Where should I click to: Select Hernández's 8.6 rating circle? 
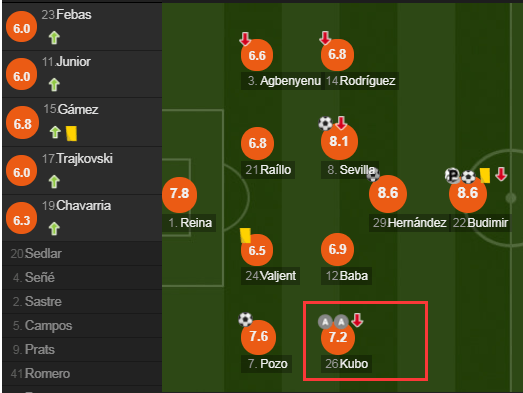coord(388,193)
